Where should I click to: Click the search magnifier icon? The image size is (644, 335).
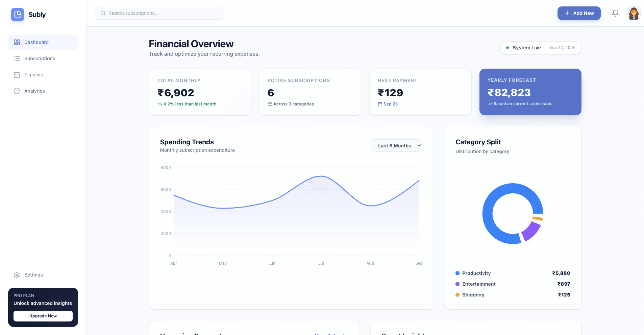coord(103,13)
